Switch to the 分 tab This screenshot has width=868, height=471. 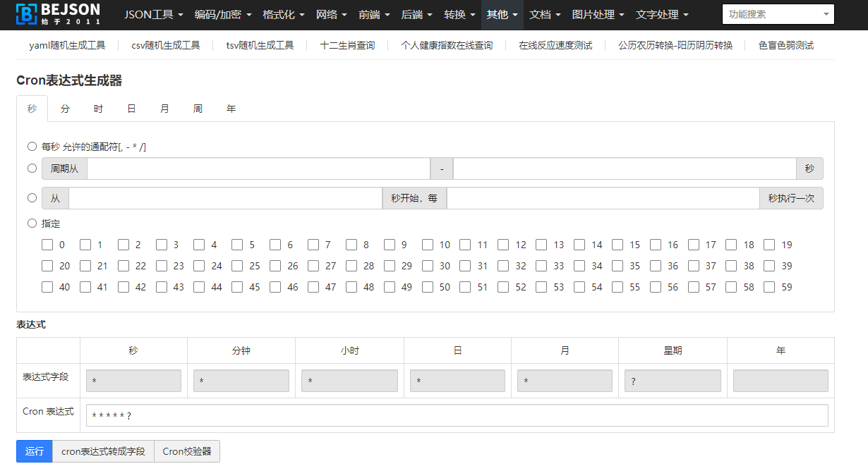(x=65, y=109)
